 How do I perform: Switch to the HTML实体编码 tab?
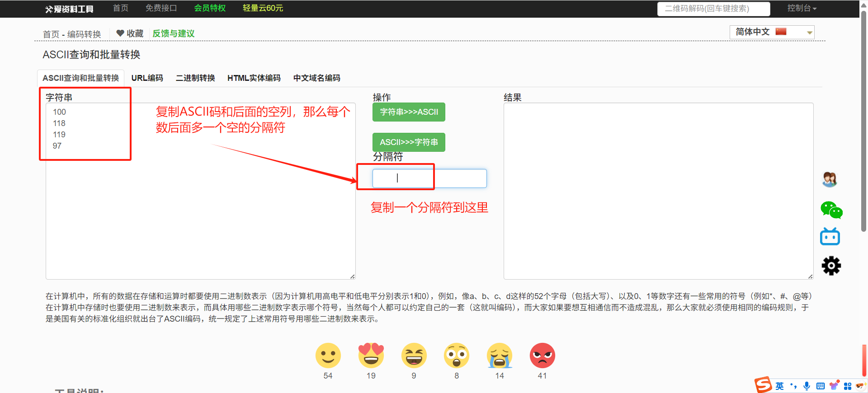coord(254,78)
